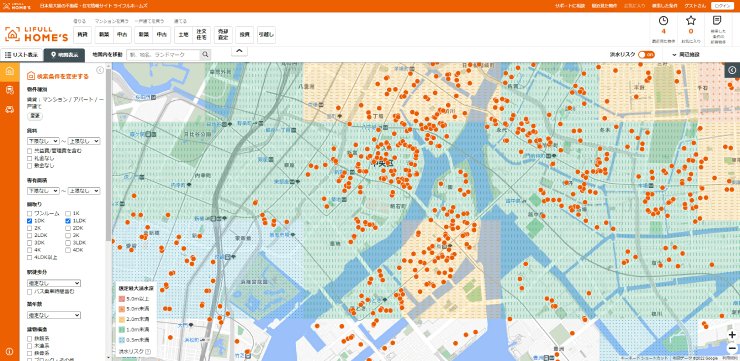The width and height of the screenshot is (740, 361).
Task: Check the バス乗車時間含む checkbox
Action: (30, 292)
